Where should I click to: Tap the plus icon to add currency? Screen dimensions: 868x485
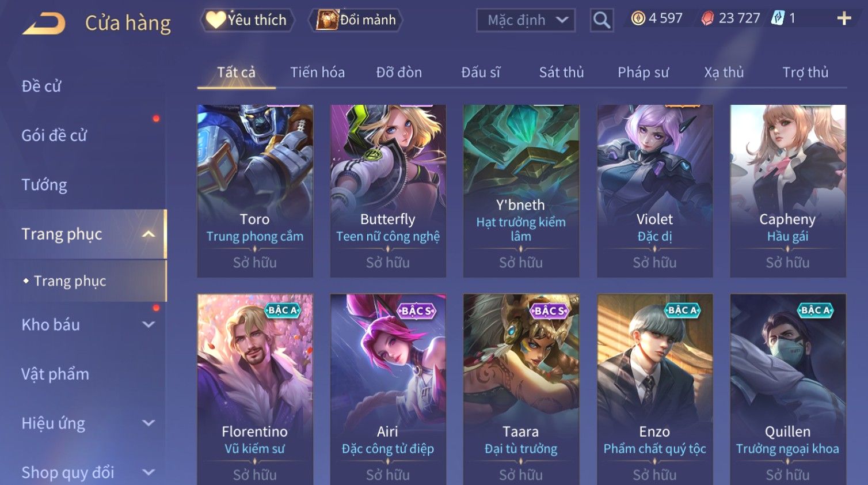tap(844, 19)
